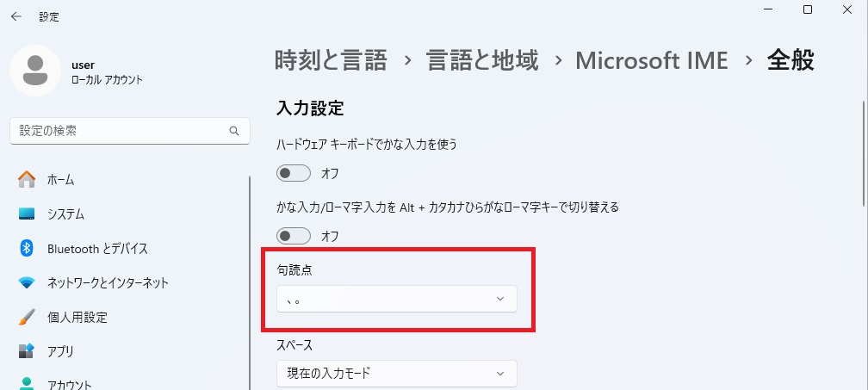Click the search magnifier icon
This screenshot has width=868, height=390.
[x=234, y=132]
